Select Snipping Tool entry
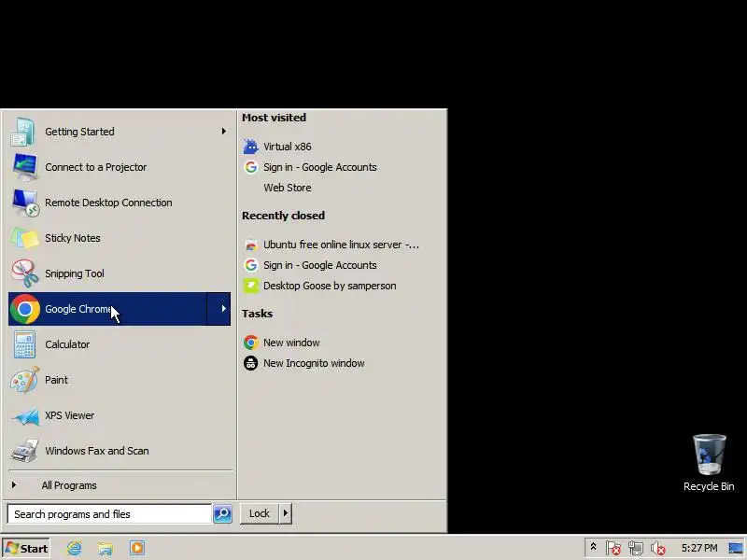Image resolution: width=747 pixels, height=560 pixels. pyautogui.click(x=120, y=273)
